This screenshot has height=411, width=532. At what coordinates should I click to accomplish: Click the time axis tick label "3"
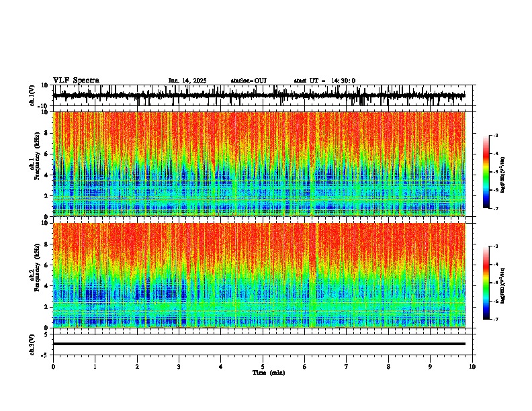(x=179, y=367)
